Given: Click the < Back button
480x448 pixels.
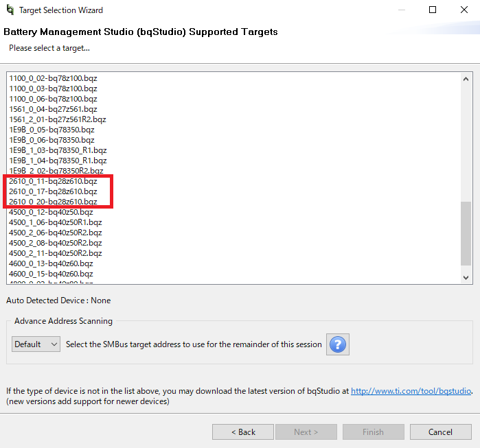Looking at the screenshot, I should click(x=243, y=432).
